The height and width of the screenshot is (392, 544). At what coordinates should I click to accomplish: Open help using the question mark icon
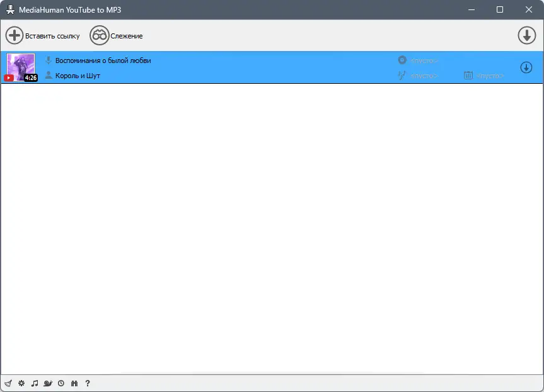(x=87, y=383)
